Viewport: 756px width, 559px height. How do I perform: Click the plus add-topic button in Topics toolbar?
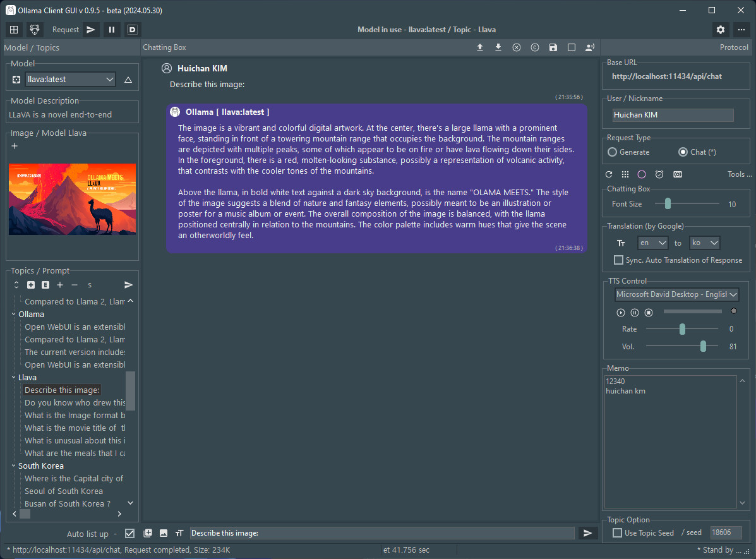(x=60, y=285)
